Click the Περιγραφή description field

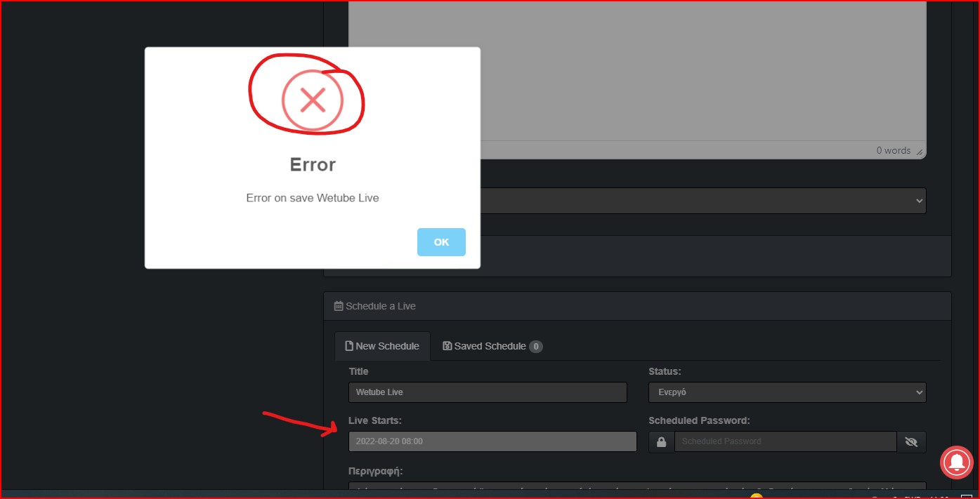pyautogui.click(x=637, y=486)
